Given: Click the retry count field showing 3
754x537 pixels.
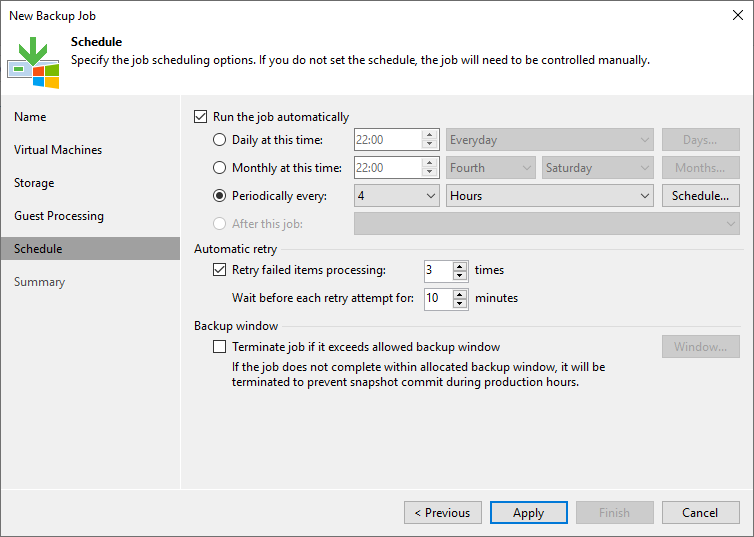Looking at the screenshot, I should coord(438,271).
